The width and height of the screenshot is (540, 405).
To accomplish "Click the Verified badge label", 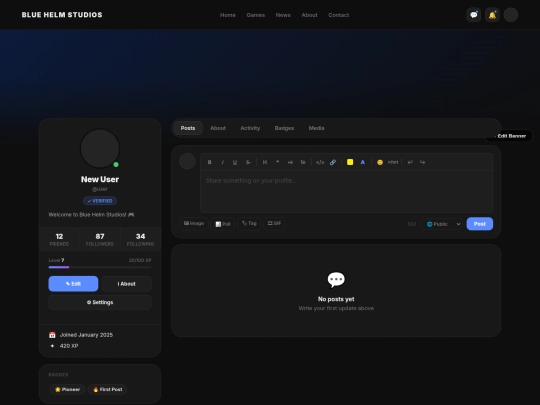I will pos(100,201).
